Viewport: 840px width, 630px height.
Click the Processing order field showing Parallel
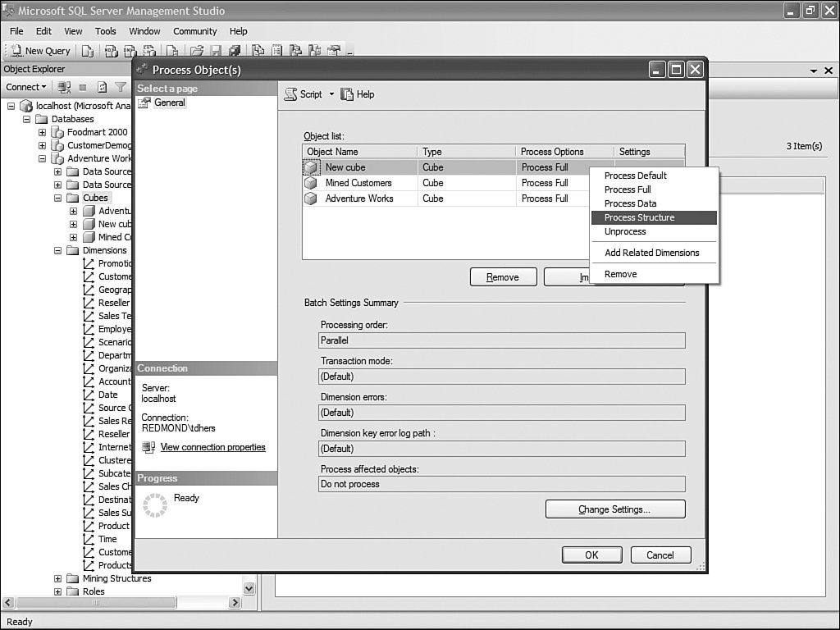501,340
